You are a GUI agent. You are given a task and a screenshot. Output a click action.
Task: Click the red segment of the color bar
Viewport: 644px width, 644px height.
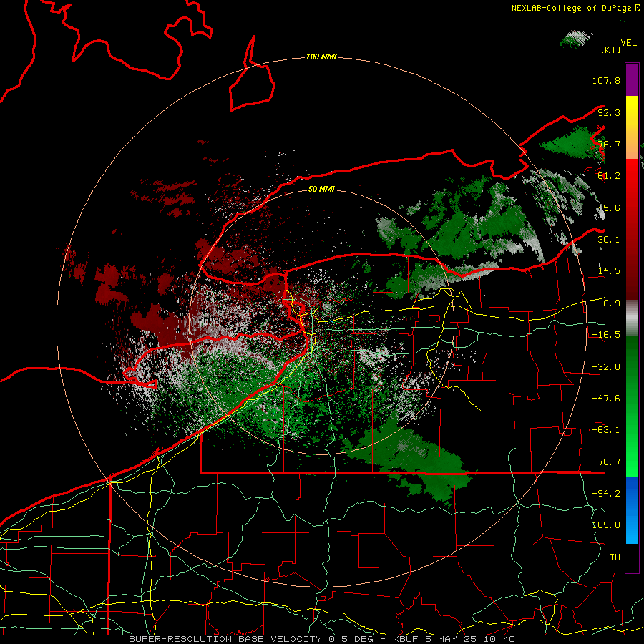[x=632, y=229]
